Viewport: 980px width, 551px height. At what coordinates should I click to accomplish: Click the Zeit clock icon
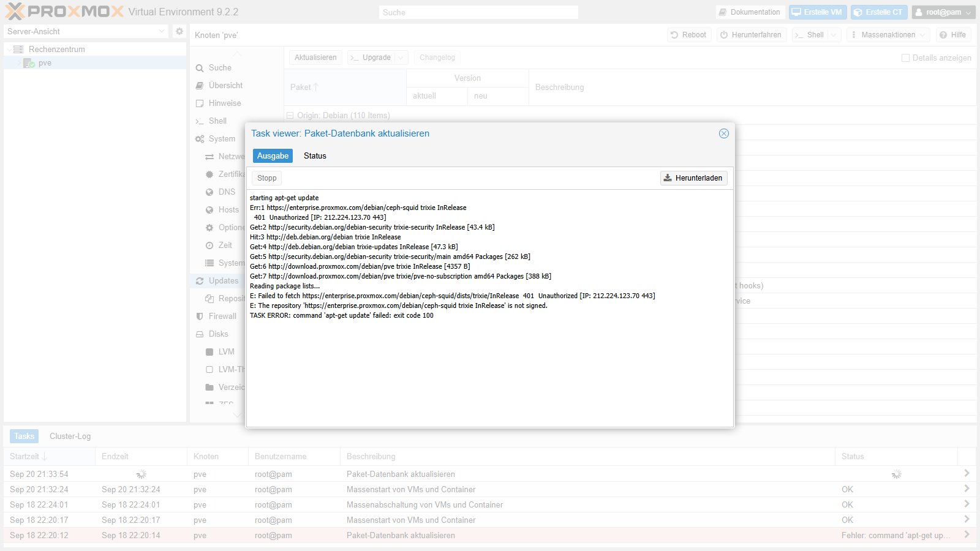tap(209, 246)
